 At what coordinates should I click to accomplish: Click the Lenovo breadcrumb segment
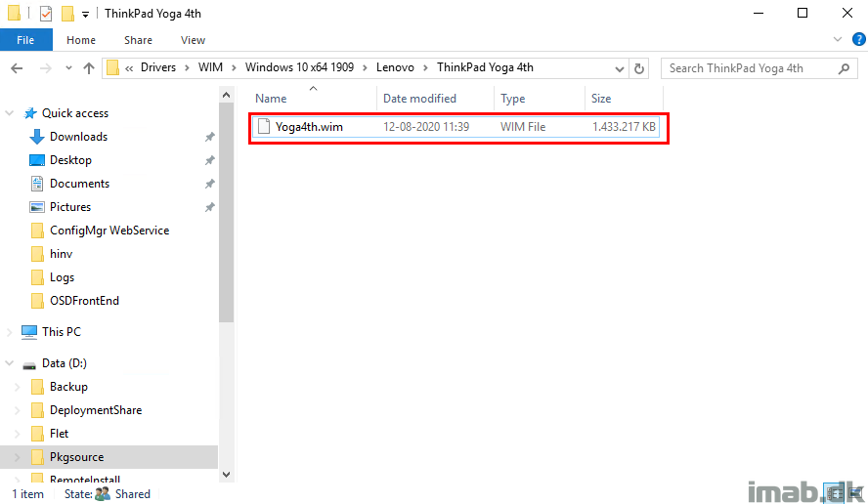pyautogui.click(x=395, y=67)
